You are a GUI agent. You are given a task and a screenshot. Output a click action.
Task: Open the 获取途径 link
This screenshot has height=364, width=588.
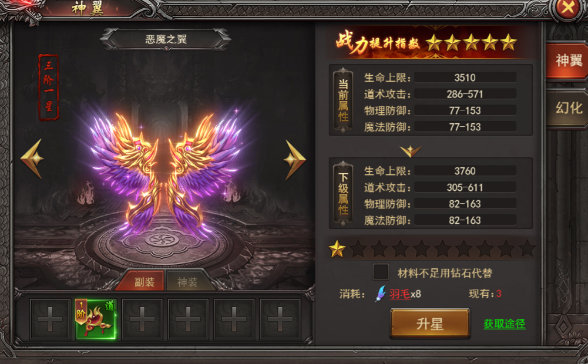coord(505,324)
